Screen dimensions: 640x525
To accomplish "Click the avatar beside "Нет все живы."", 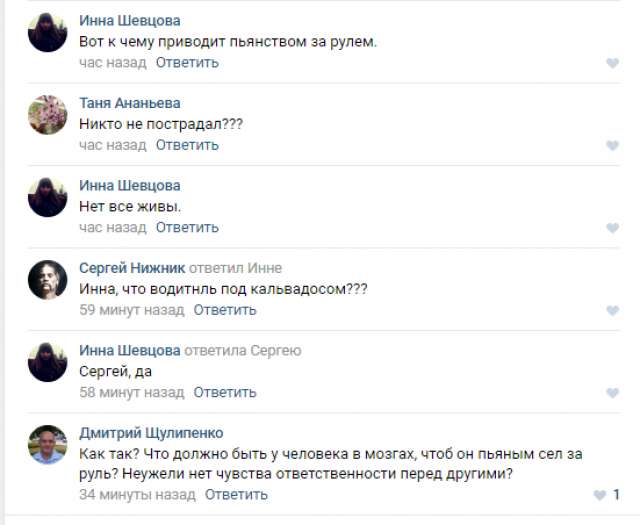I will tap(47, 197).
